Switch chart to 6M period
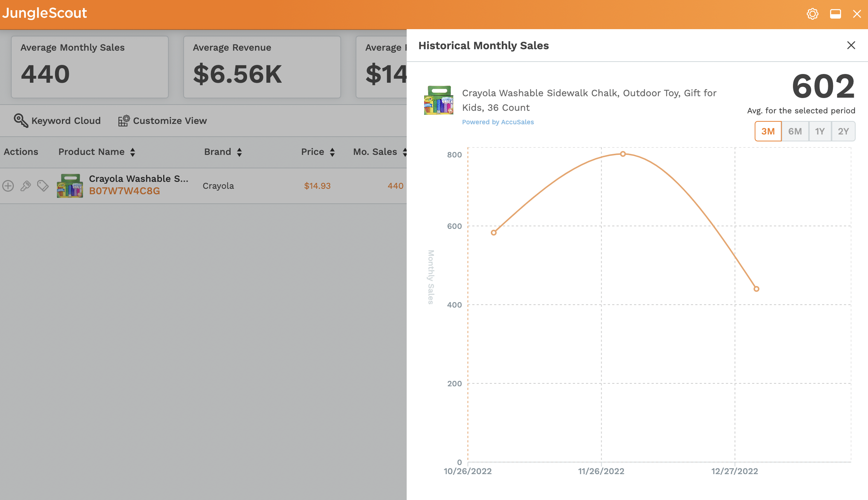Viewport: 868px width, 500px height. (795, 131)
